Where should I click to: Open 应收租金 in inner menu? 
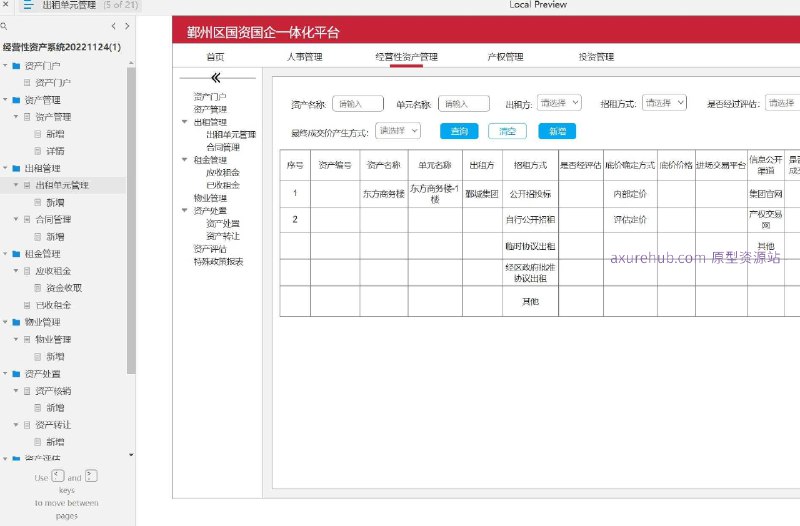(223, 172)
